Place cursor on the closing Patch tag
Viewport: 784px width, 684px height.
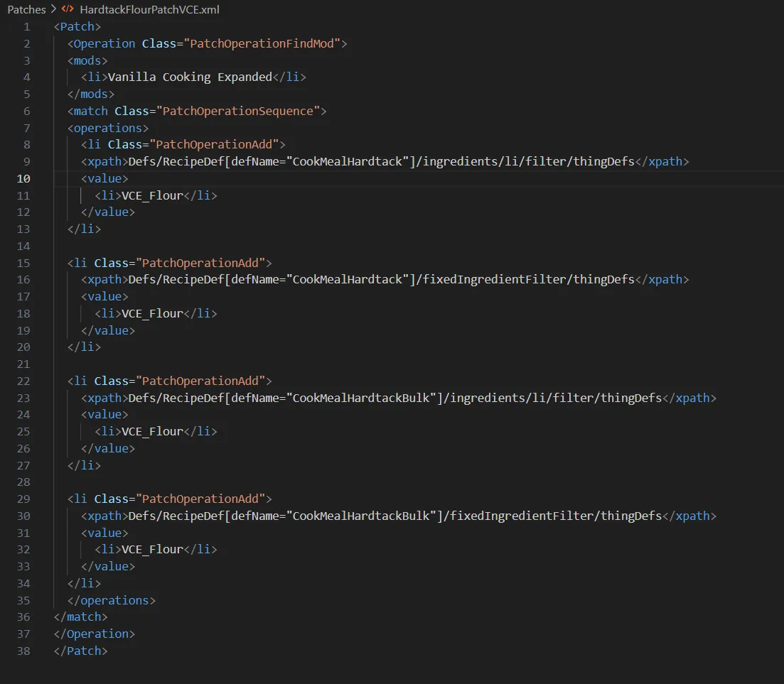pos(81,651)
